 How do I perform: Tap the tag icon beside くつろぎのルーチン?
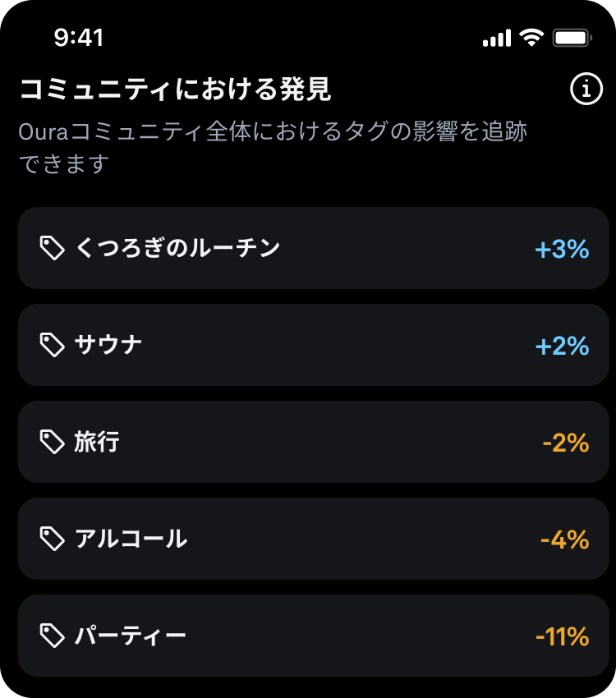[52, 248]
